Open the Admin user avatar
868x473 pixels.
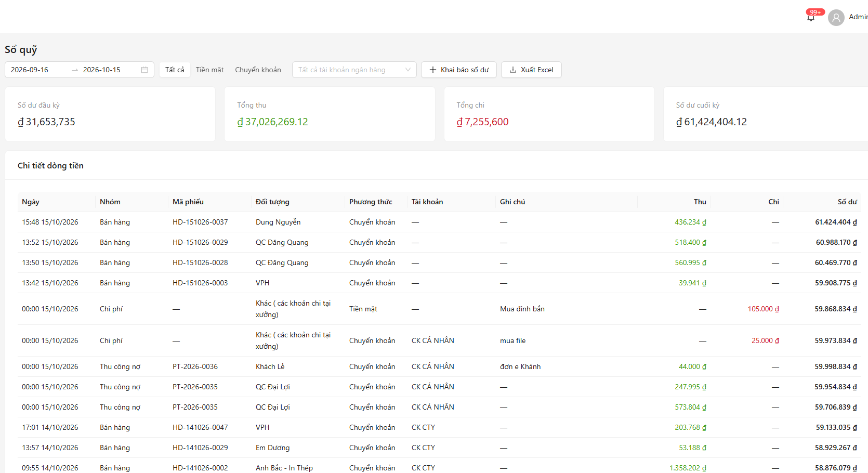click(x=836, y=18)
